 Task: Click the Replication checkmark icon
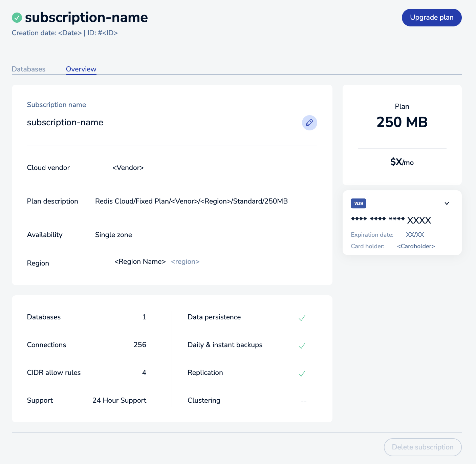coord(302,373)
